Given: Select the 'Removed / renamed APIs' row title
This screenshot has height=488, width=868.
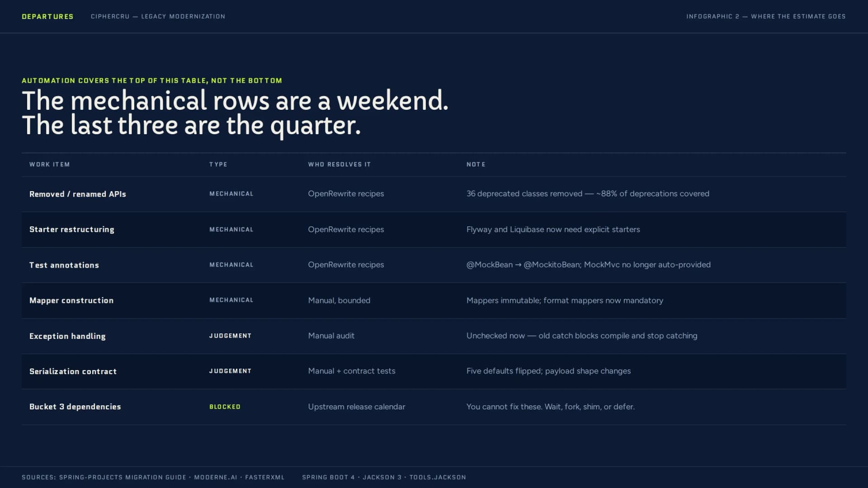Looking at the screenshot, I should [78, 194].
